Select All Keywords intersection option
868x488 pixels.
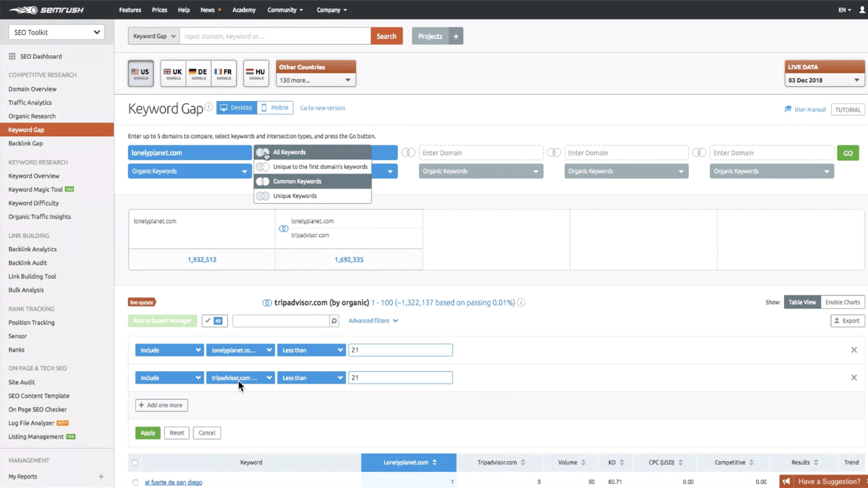(313, 152)
